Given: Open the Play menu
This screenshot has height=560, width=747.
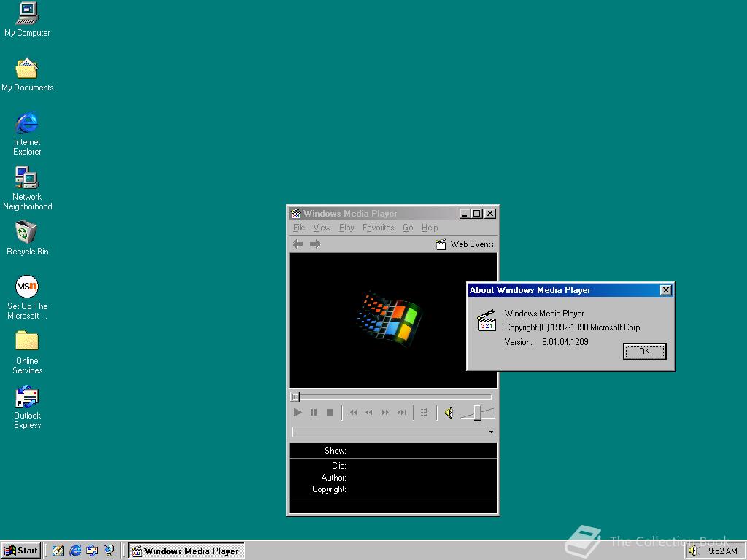Looking at the screenshot, I should point(347,227).
